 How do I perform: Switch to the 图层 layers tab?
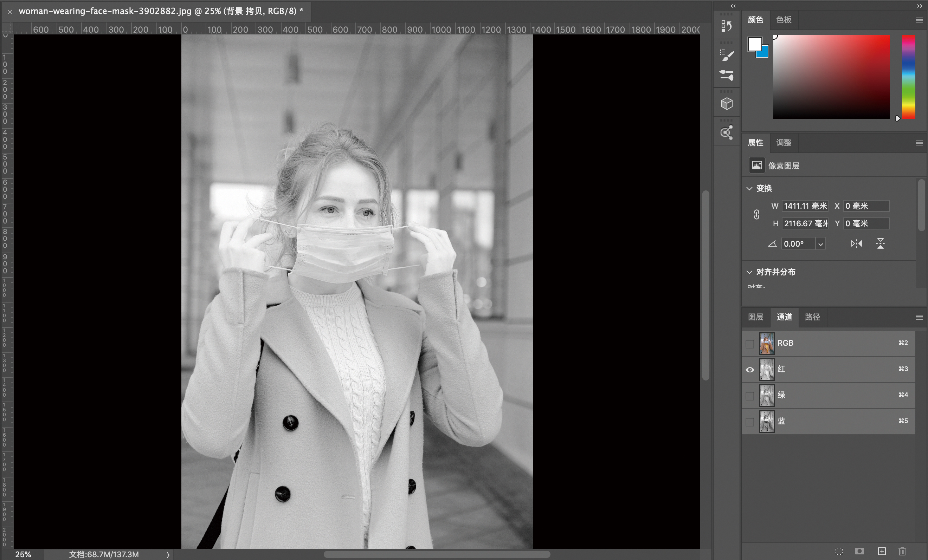tap(755, 317)
